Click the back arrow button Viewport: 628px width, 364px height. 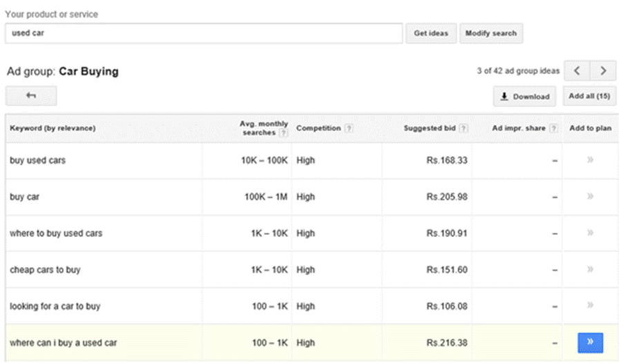tap(31, 96)
